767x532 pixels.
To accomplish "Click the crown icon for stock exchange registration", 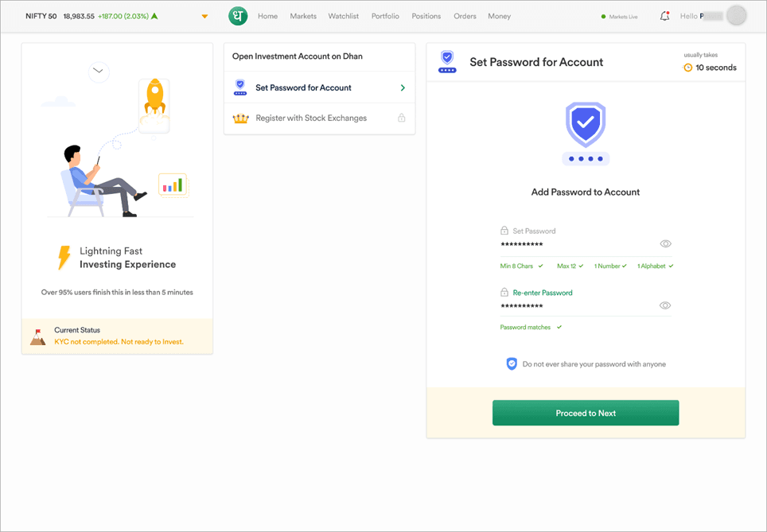I will tap(240, 118).
